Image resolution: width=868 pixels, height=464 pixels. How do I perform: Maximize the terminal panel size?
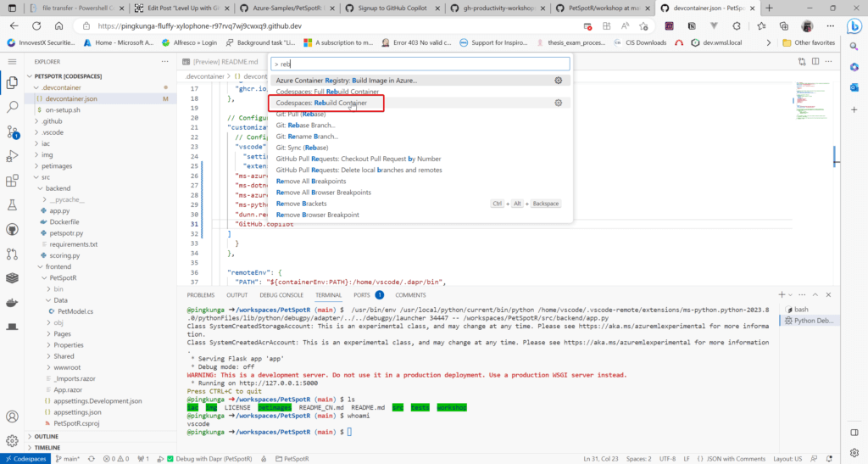(x=815, y=294)
